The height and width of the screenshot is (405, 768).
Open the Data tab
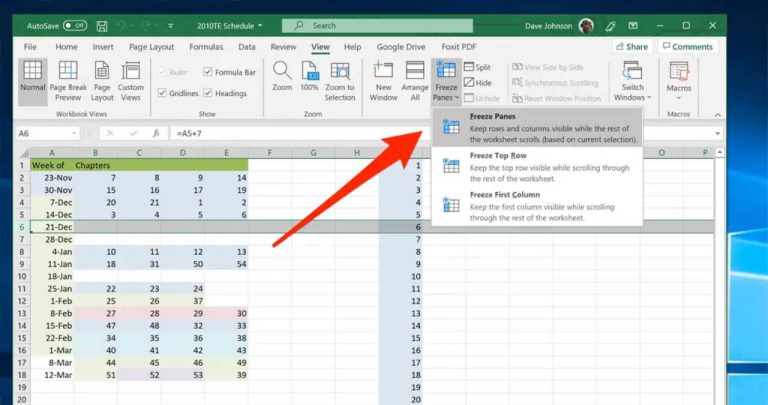click(x=247, y=47)
